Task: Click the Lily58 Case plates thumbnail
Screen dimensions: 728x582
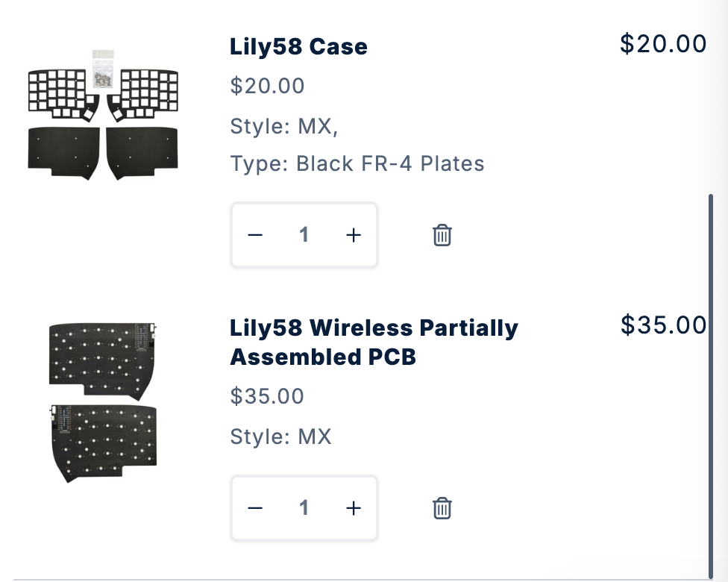Action: (103, 116)
